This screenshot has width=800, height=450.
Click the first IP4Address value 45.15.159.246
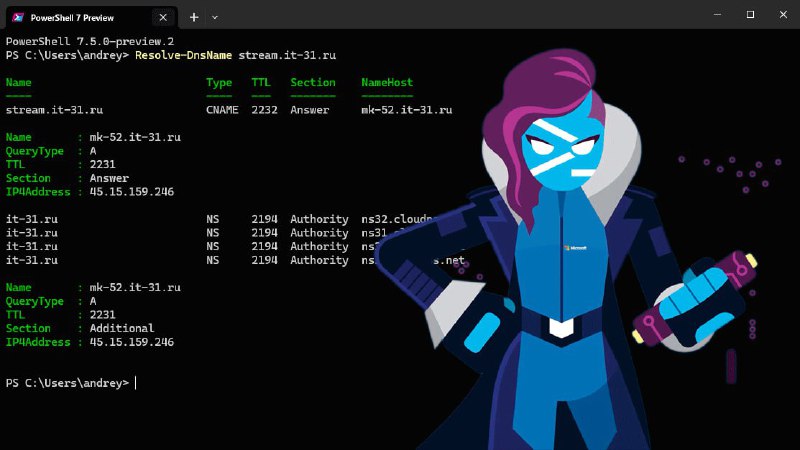click(132, 192)
